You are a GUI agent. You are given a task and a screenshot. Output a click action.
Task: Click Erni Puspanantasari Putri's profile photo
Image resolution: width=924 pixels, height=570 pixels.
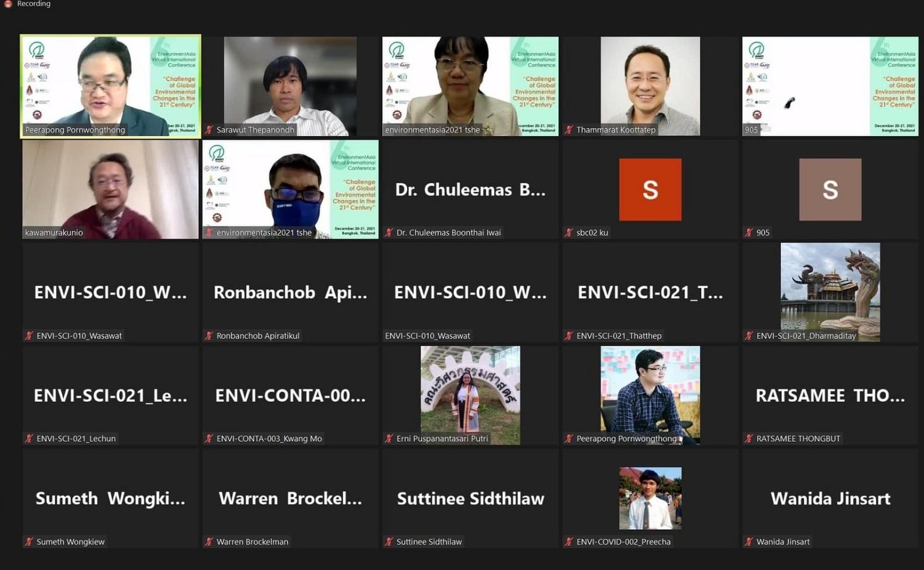(470, 395)
